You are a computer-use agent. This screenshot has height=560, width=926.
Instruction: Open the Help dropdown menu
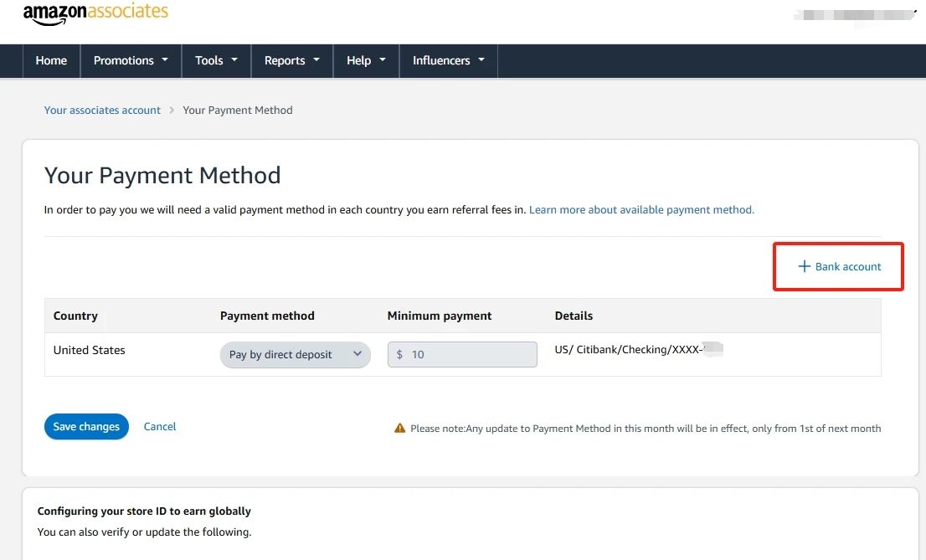pos(366,60)
